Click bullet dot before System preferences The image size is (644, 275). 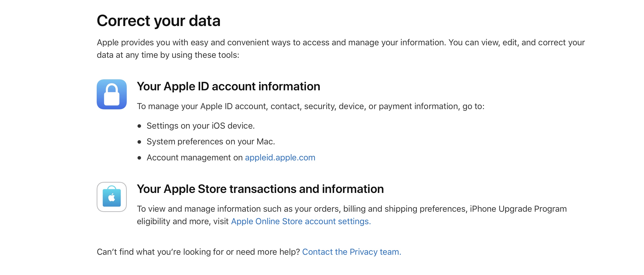[x=139, y=142]
